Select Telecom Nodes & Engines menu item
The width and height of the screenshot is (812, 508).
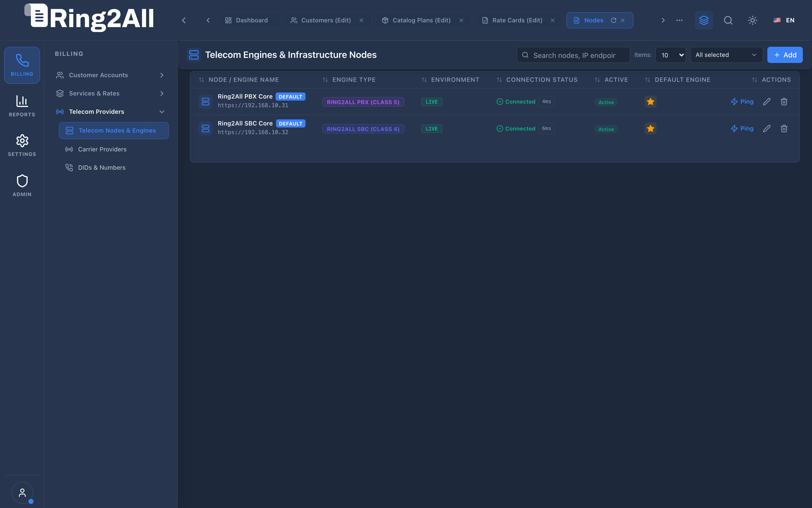coord(114,130)
